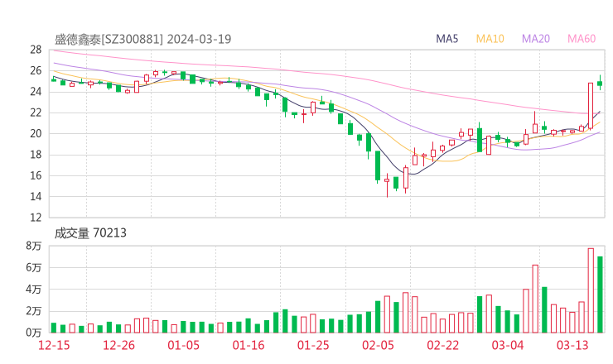Click the 22 price axis label
Viewport: 613px width, 364px height.
tap(36, 113)
